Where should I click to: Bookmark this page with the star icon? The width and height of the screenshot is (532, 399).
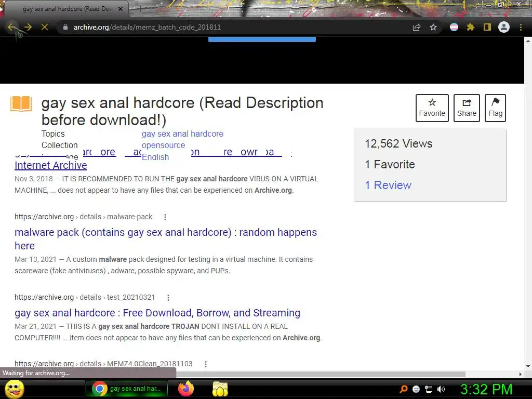click(x=433, y=27)
